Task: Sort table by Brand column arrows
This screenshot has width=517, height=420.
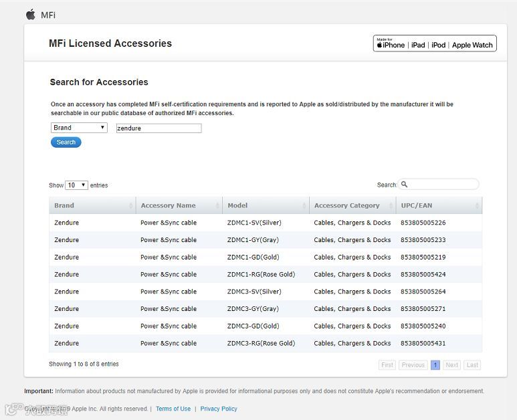Action: pyautogui.click(x=131, y=205)
